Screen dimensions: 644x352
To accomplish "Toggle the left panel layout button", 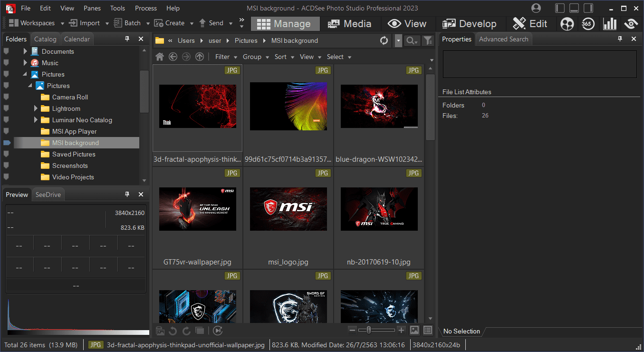I will (560, 8).
